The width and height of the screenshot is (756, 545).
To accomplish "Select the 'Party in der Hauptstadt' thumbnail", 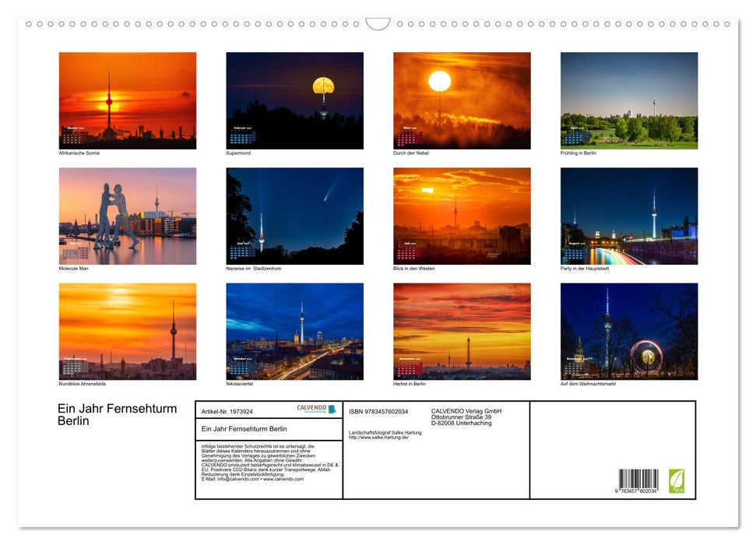I will (x=629, y=215).
